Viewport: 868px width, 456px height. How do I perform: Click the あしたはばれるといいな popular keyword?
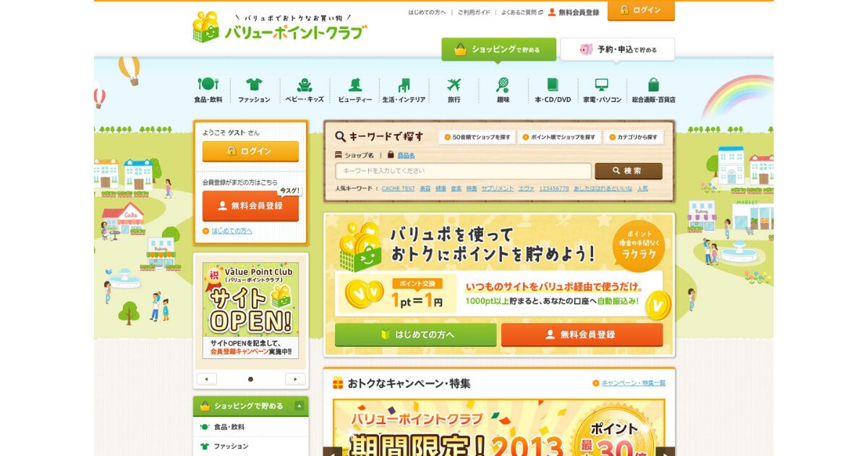pyautogui.click(x=603, y=188)
